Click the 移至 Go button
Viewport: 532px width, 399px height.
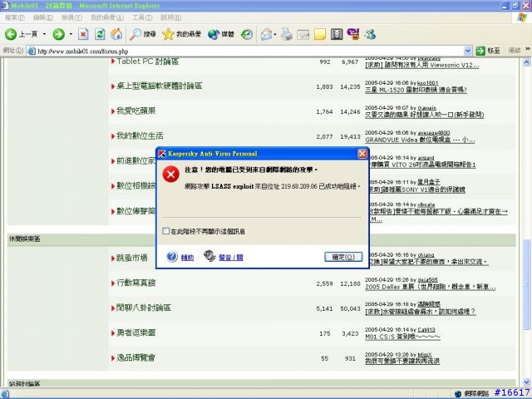[x=488, y=51]
